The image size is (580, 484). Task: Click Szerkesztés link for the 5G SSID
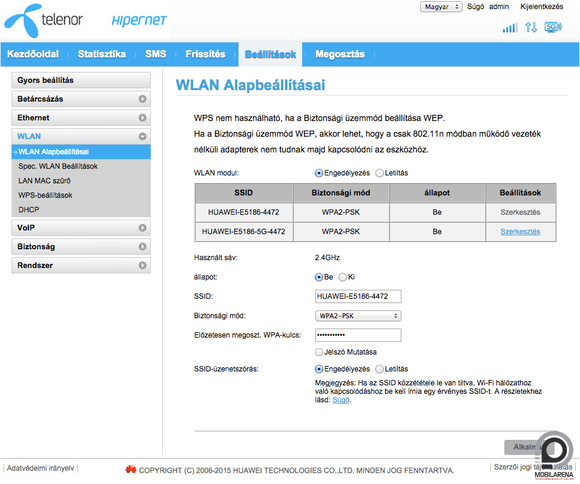click(520, 232)
